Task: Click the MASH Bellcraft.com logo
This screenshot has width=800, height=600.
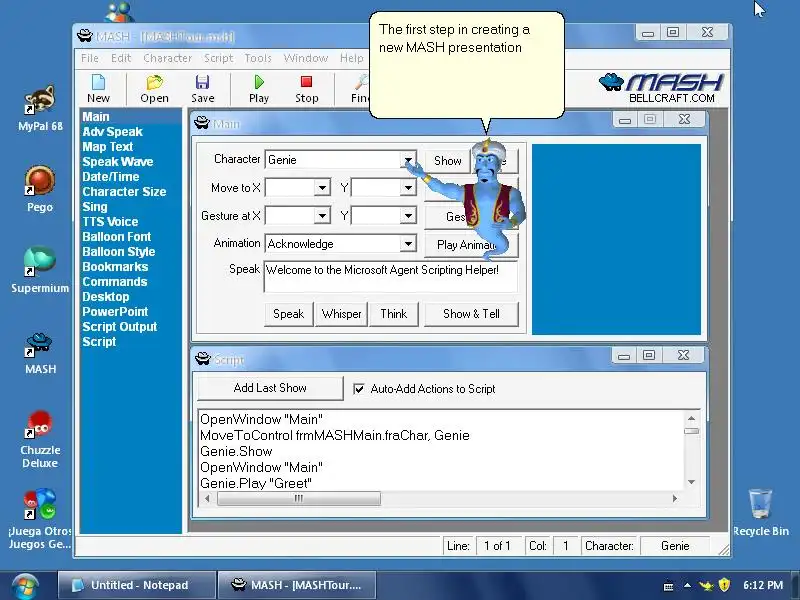Action: coord(661,88)
